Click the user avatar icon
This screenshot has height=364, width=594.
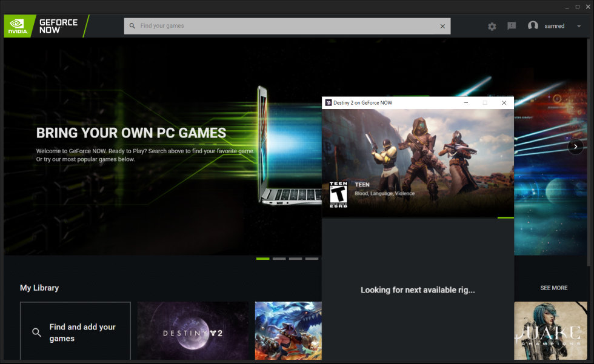[533, 25]
